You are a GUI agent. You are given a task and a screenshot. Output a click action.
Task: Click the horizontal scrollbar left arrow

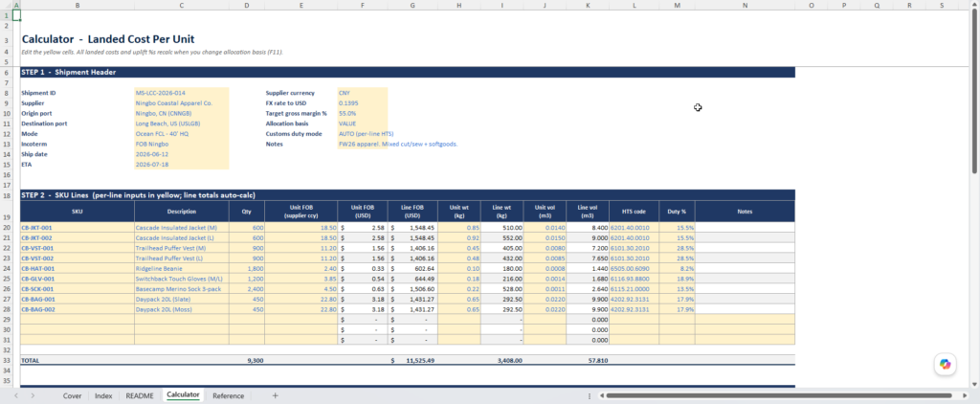602,396
